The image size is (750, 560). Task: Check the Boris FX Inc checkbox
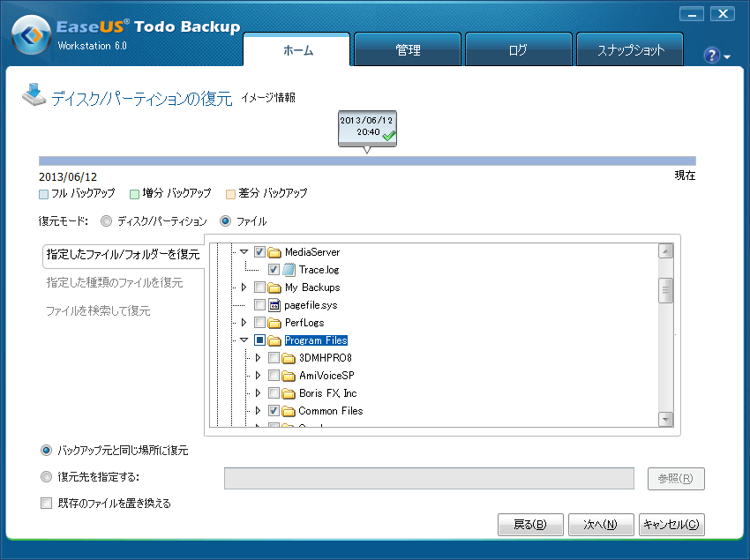[x=274, y=393]
